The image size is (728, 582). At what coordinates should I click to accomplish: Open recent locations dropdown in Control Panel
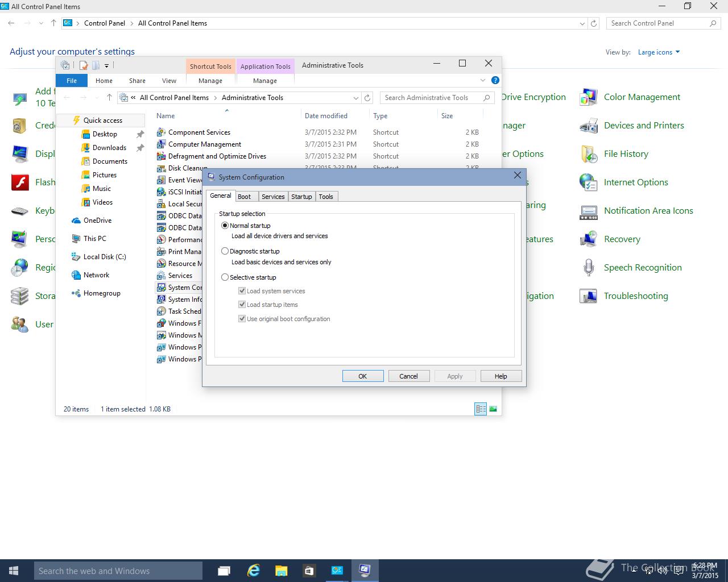click(x=41, y=23)
